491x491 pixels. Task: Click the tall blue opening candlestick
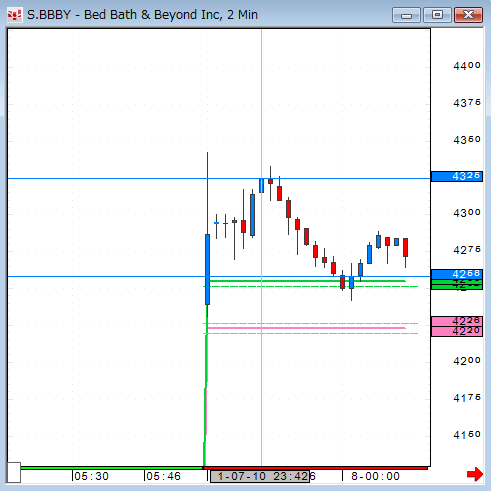[207, 269]
